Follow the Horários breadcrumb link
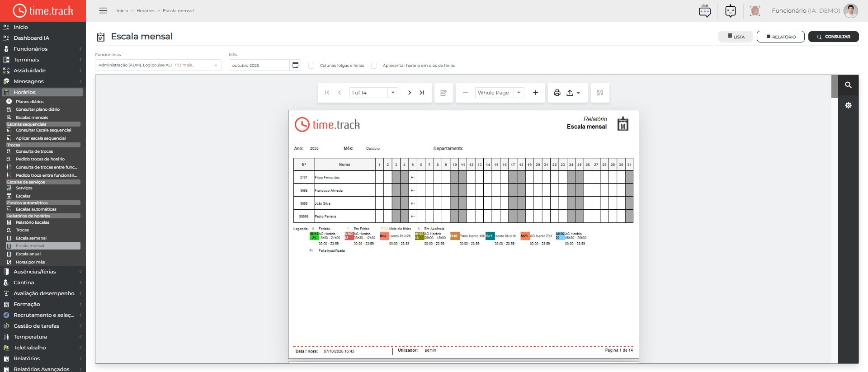The width and height of the screenshot is (868, 372). click(x=146, y=10)
